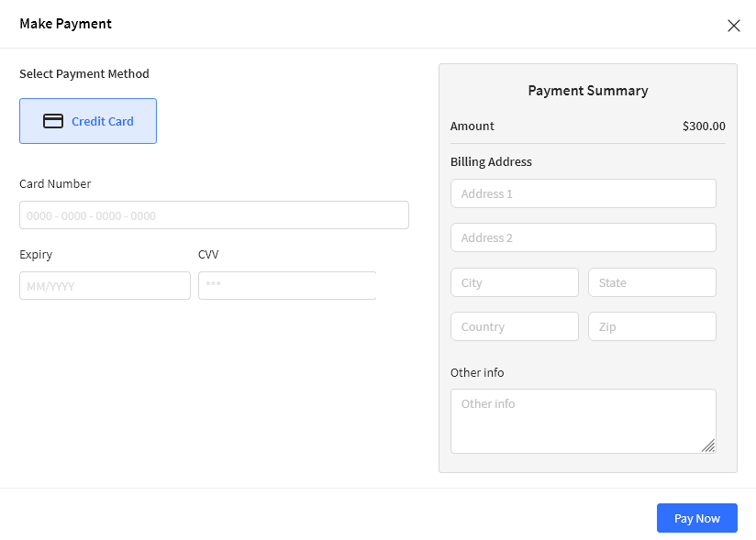Click into the CVV field
The image size is (756, 540).
pyautogui.click(x=287, y=286)
